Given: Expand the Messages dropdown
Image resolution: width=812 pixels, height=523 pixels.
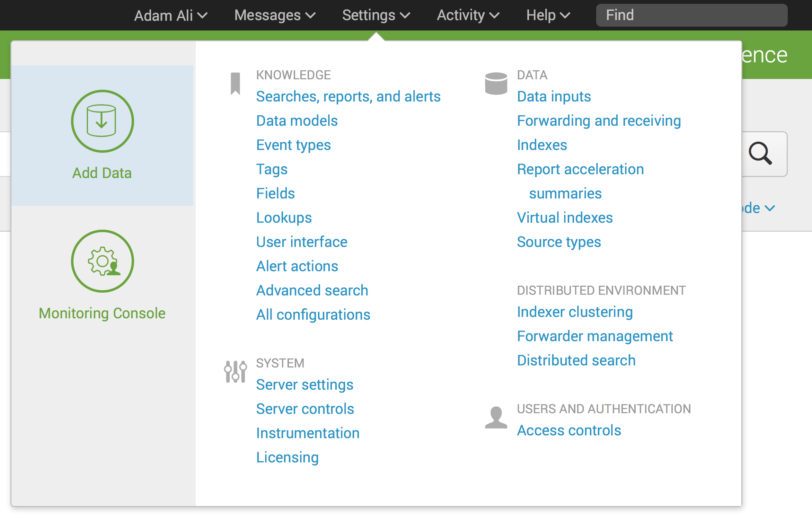Looking at the screenshot, I should (275, 15).
